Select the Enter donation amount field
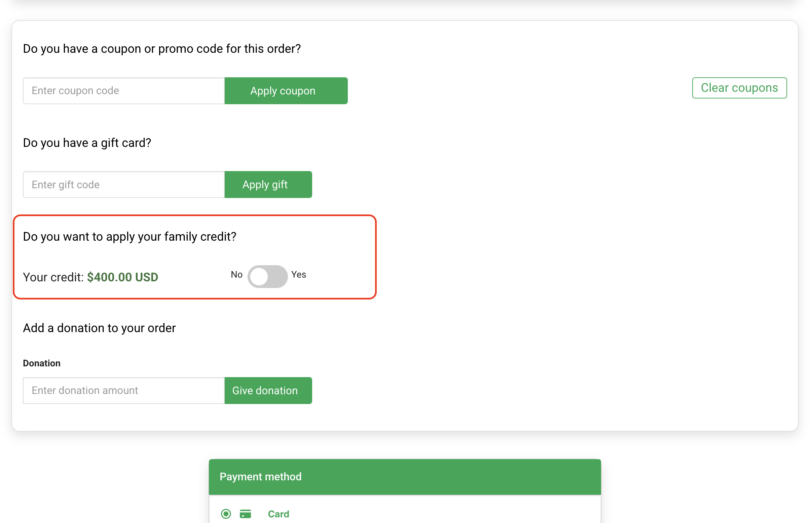Viewport: 812px width, 523px height. click(x=124, y=391)
